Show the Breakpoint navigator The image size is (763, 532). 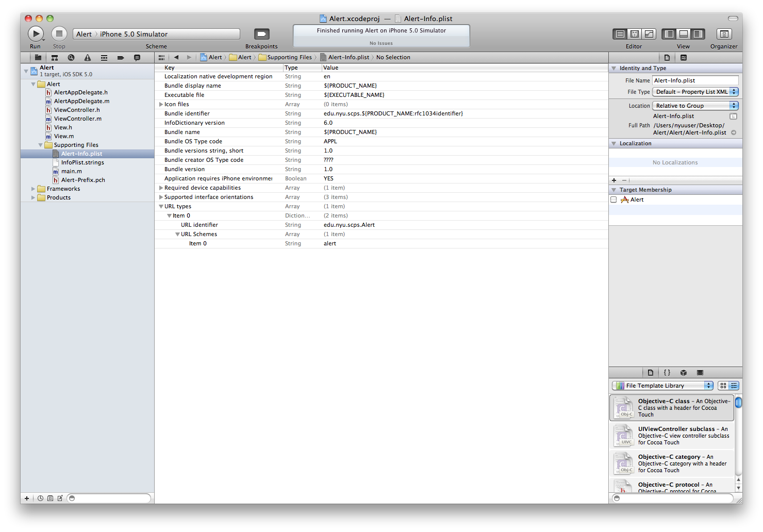pyautogui.click(x=121, y=58)
